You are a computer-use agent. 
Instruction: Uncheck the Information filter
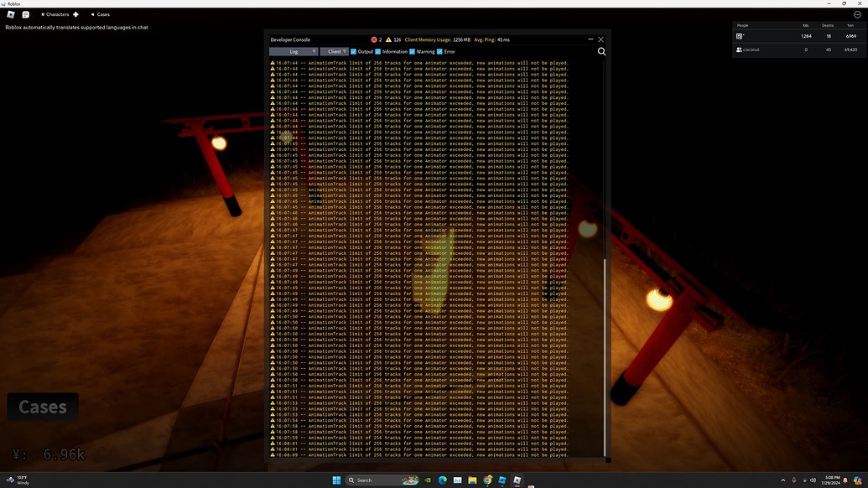377,51
